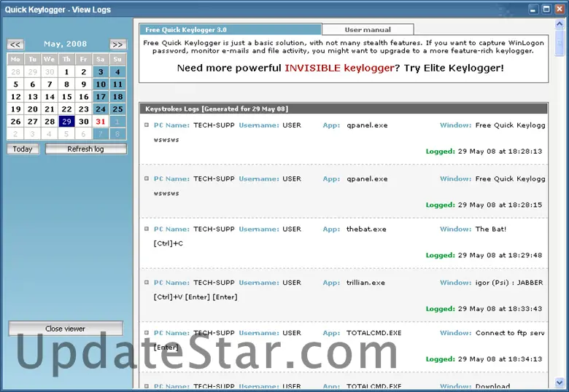The width and height of the screenshot is (569, 392).
Task: Choose May 10 on the calendar
Action: [101, 85]
